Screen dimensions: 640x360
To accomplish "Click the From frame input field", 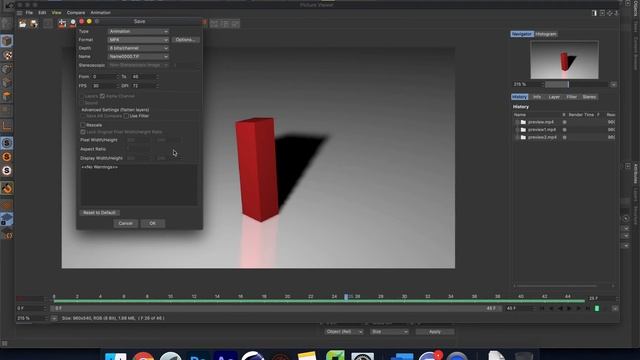I will coord(104,77).
